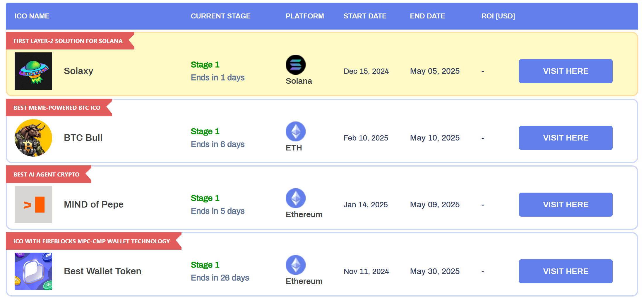Screen dimensions: 644x298
Task: Click the ROI [USD] column header
Action: 498,16
